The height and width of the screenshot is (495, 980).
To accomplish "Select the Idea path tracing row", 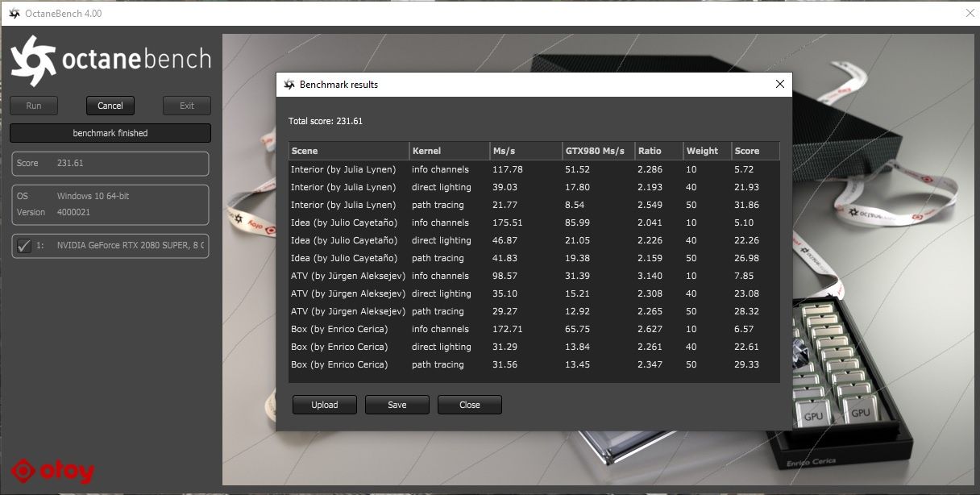I will pos(534,258).
